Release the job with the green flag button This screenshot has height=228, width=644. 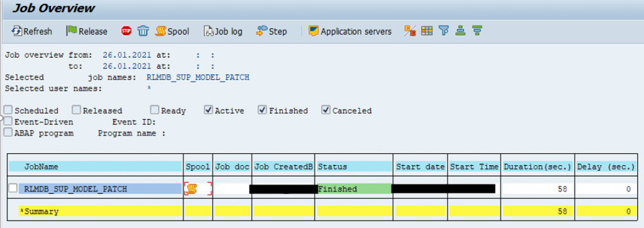[x=87, y=31]
